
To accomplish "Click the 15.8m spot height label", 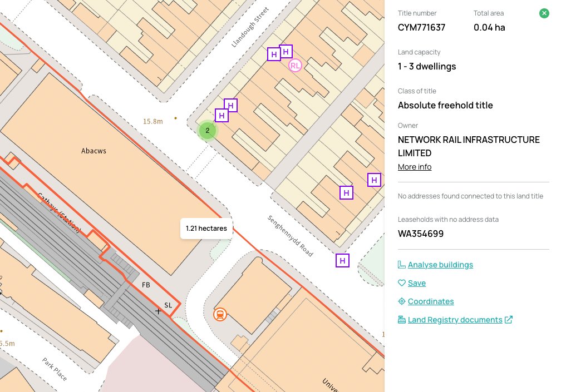I will click(152, 122).
